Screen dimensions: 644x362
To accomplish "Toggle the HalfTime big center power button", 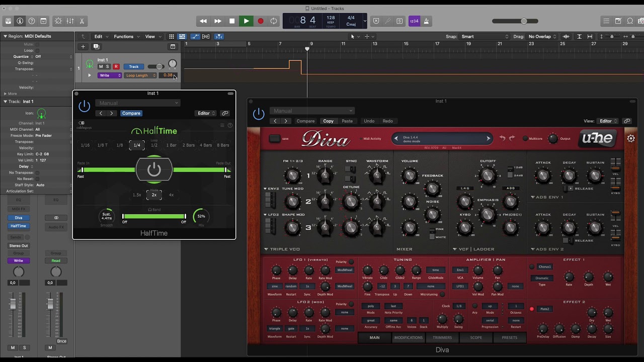I will [154, 170].
